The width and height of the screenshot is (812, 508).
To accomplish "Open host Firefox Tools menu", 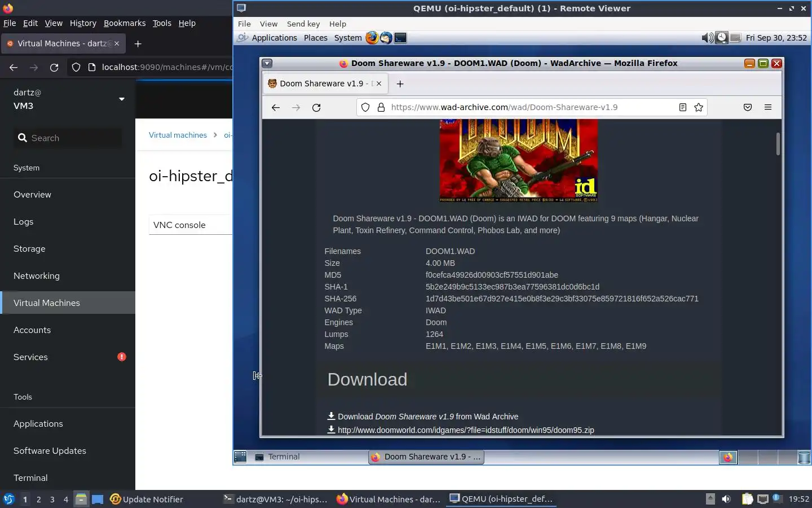I will 162,23.
